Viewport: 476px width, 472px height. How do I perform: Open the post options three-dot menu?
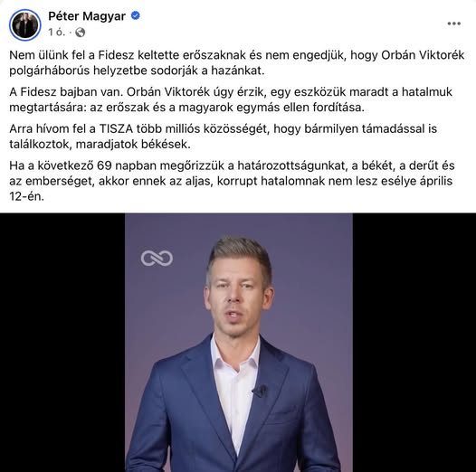454,24
